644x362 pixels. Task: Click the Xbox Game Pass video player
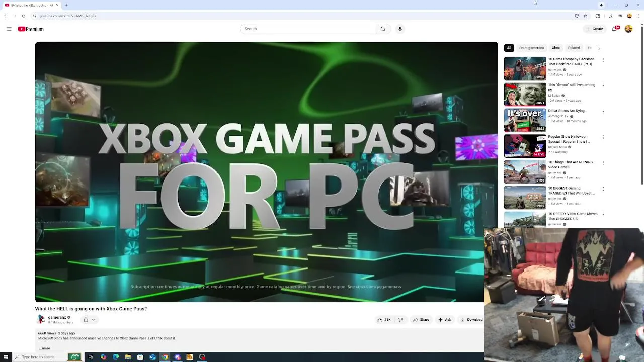pyautogui.click(x=266, y=172)
